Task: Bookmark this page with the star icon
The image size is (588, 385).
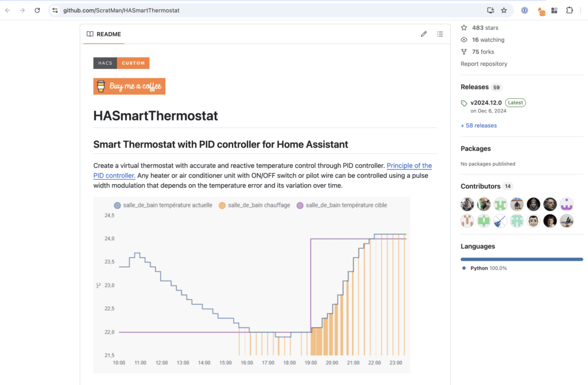Action: pyautogui.click(x=504, y=10)
